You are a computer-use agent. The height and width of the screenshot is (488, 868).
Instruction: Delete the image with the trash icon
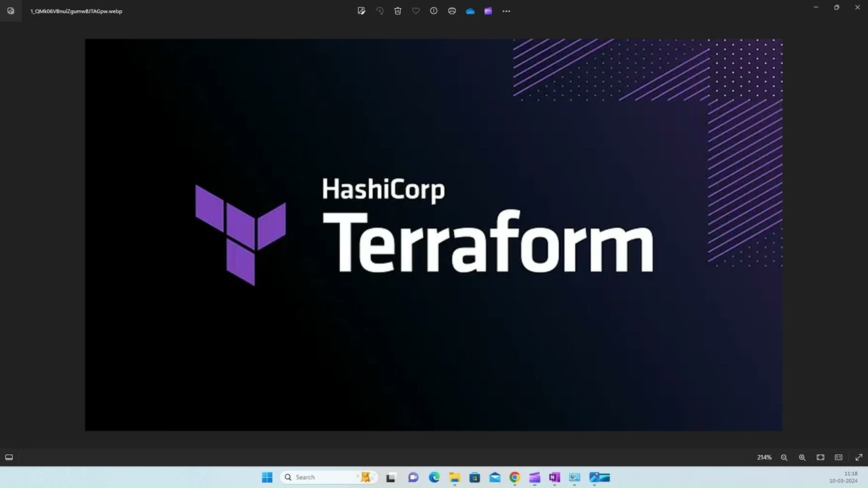398,11
